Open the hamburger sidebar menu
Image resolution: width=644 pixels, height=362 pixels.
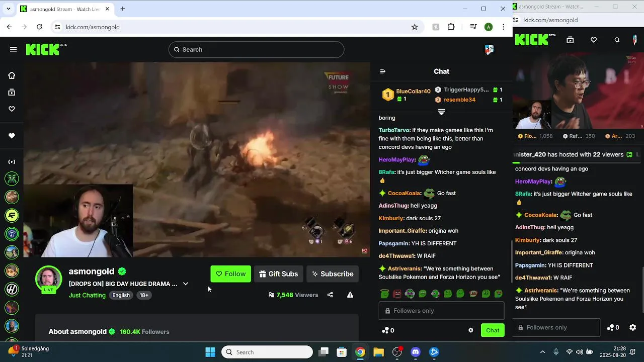(14, 49)
